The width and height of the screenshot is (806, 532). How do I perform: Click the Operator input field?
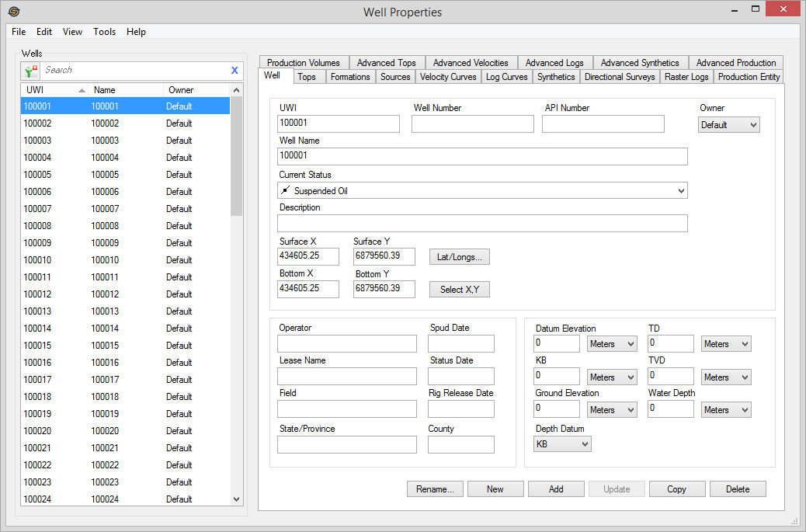coord(346,344)
